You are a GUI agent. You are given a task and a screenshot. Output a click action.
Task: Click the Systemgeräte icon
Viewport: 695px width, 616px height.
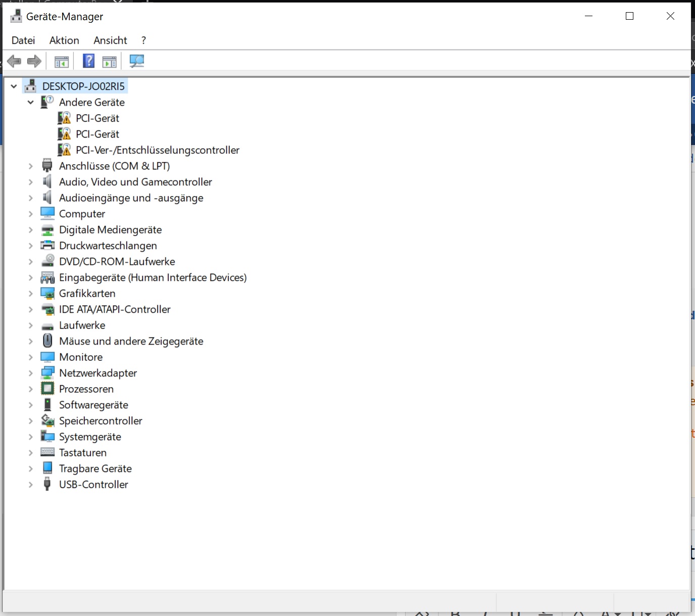coord(47,436)
